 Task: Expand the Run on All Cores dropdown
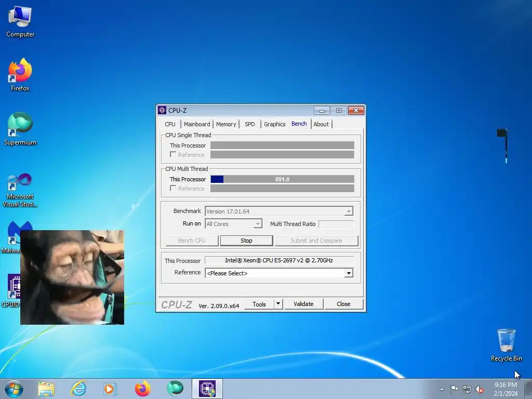tap(258, 224)
